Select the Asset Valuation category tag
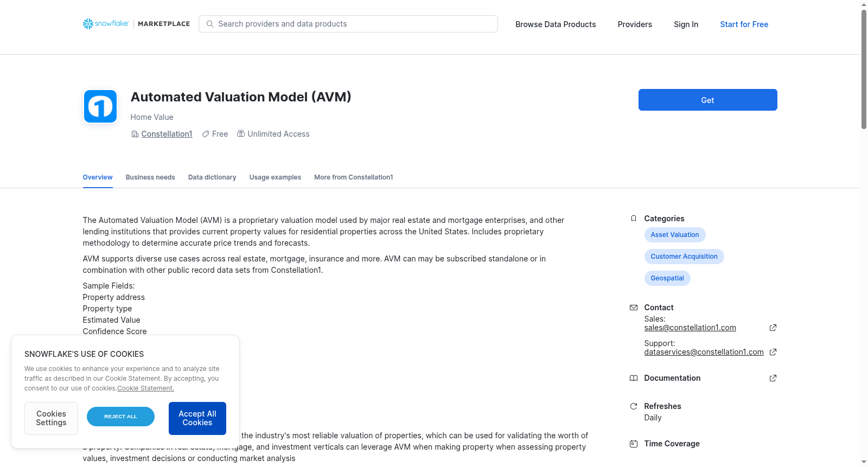 [675, 235]
